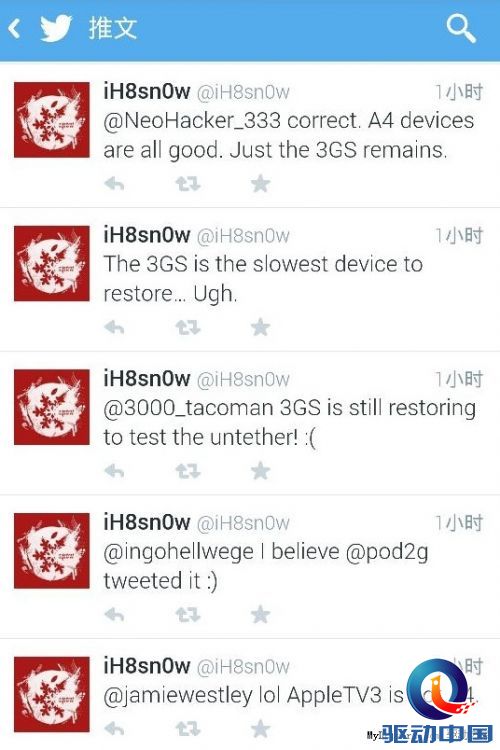Favorite the NeoHacker_333 tweet with star
This screenshot has width=500, height=750.
pyautogui.click(x=260, y=184)
